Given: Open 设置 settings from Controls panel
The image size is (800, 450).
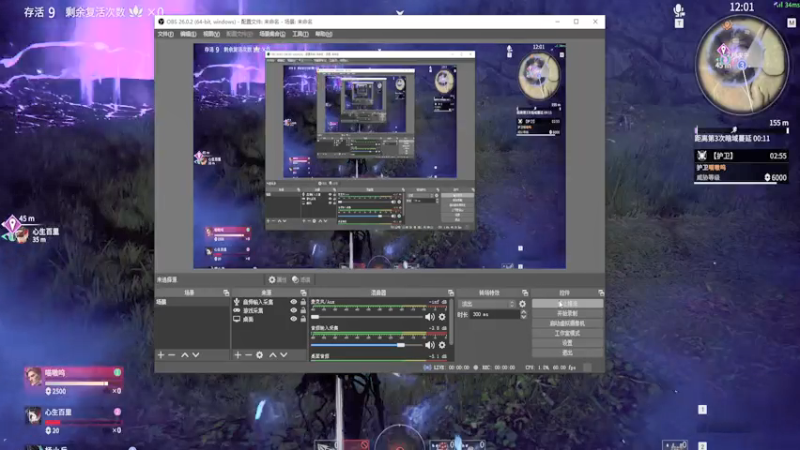Looking at the screenshot, I should [x=567, y=343].
